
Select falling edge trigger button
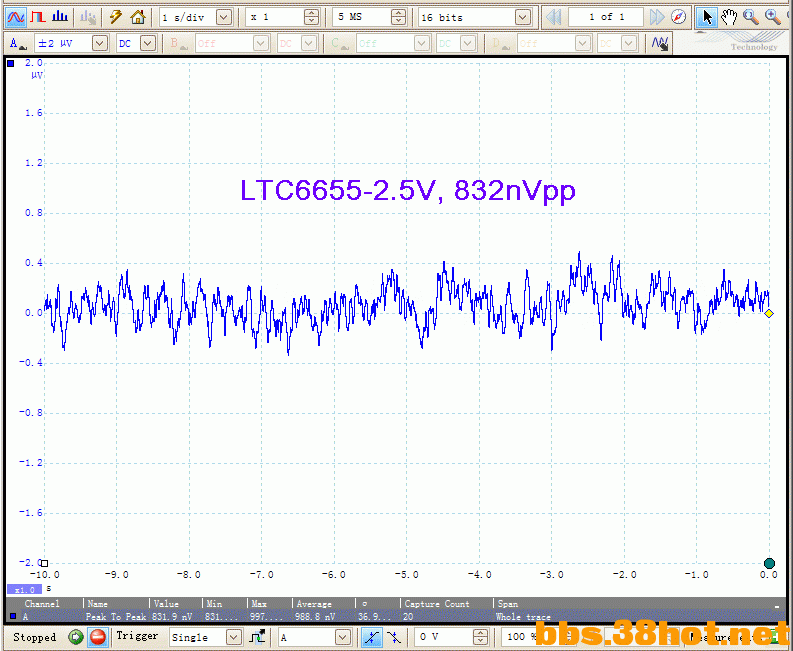[394, 637]
